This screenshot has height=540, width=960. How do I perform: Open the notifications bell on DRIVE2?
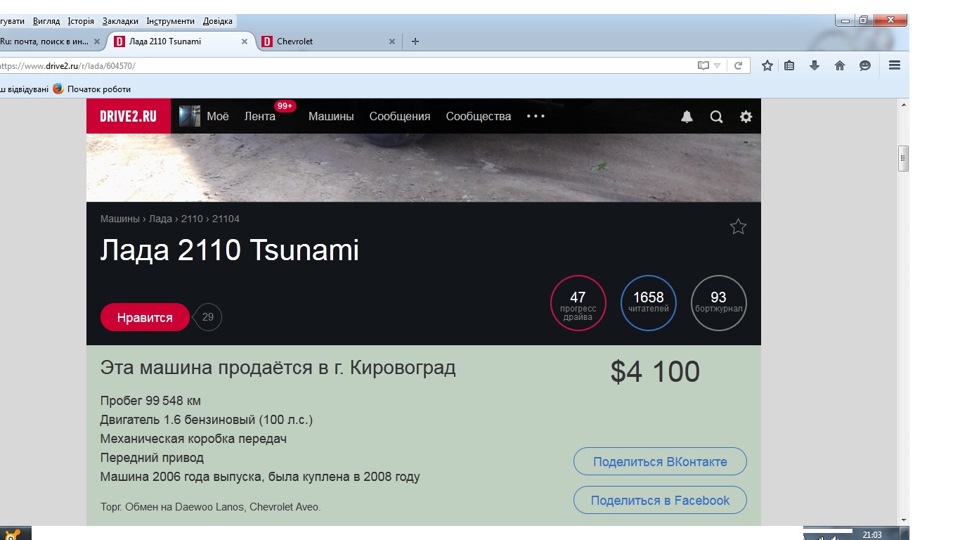point(687,116)
